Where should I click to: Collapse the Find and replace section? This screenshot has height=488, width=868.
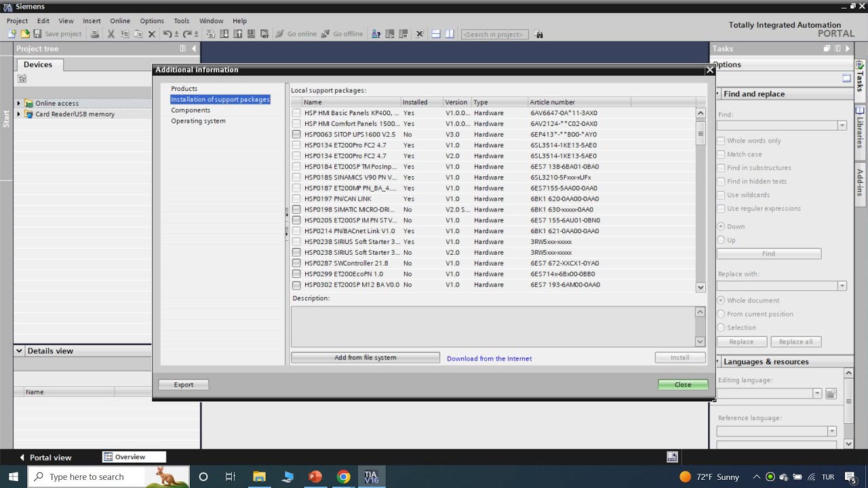click(718, 94)
